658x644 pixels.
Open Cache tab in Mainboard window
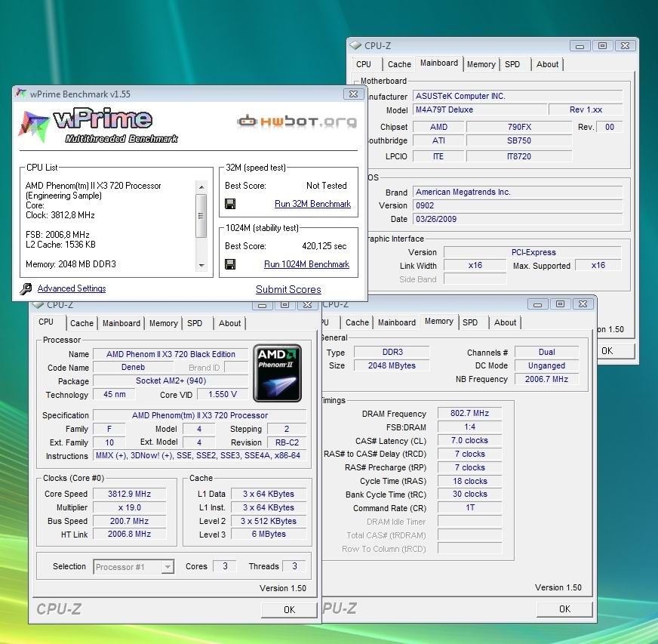(x=399, y=64)
